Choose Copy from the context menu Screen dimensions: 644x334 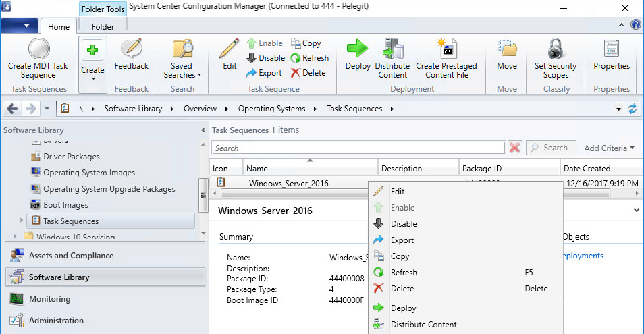[465, 256]
